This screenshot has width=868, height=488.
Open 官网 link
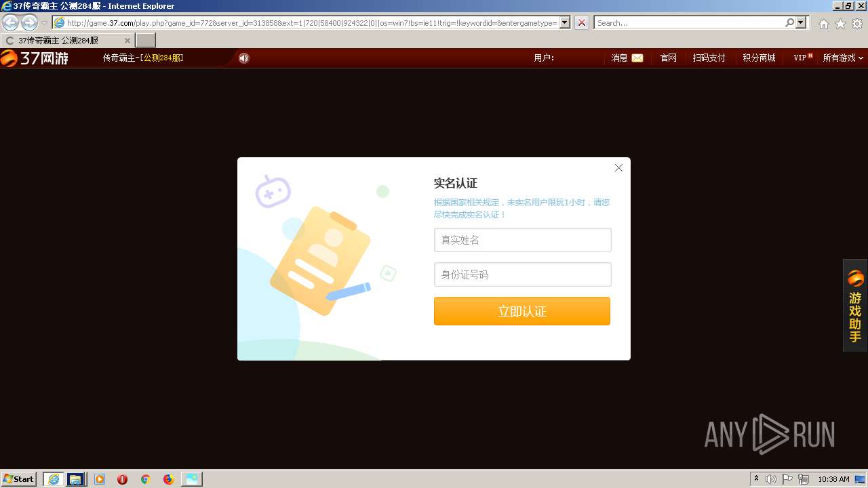click(669, 58)
